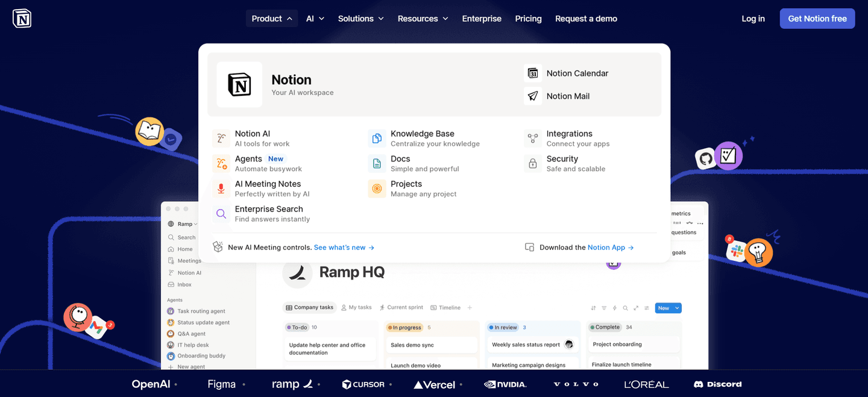
Task: Click the Log in link
Action: click(x=753, y=19)
